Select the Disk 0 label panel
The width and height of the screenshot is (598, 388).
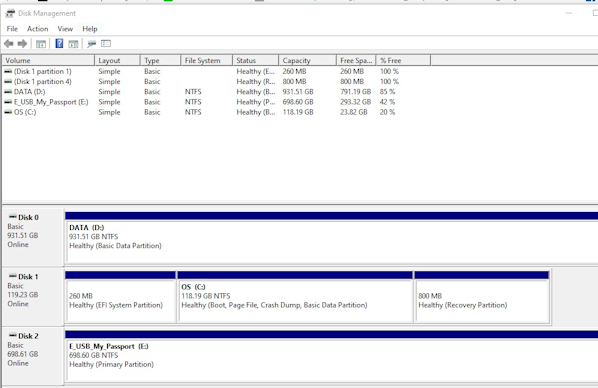(33, 237)
